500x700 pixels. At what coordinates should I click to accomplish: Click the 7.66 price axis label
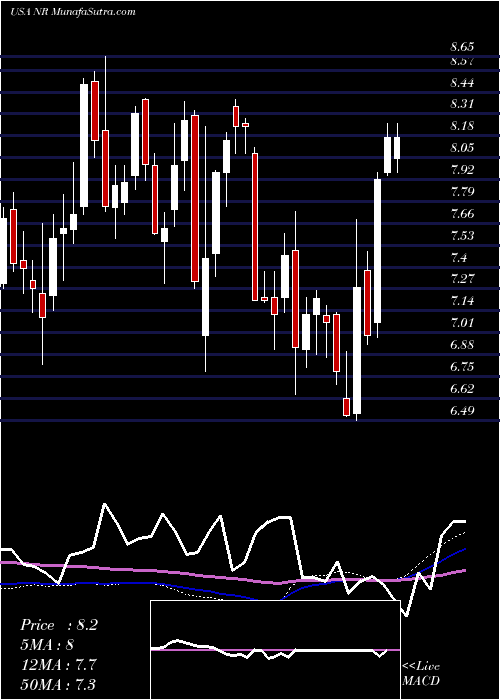coord(462,214)
